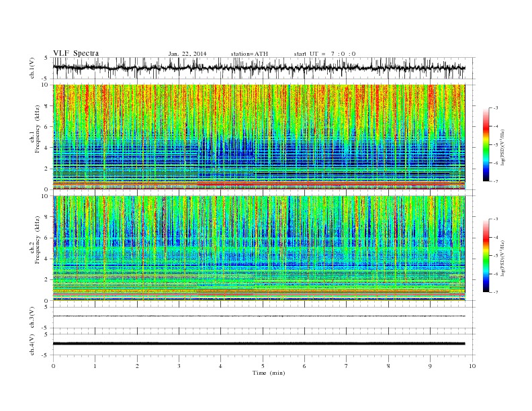Click the ch.1 spectrogram color scale bar

point(486,144)
